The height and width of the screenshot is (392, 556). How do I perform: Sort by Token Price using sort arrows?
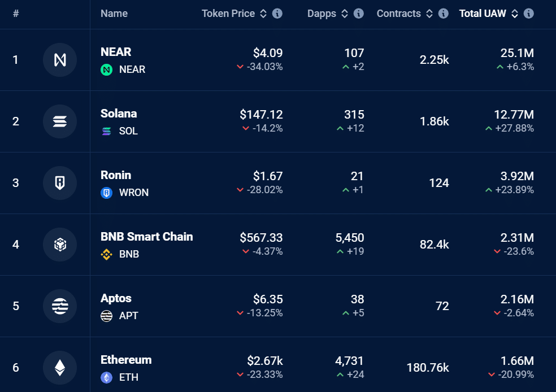click(x=263, y=14)
